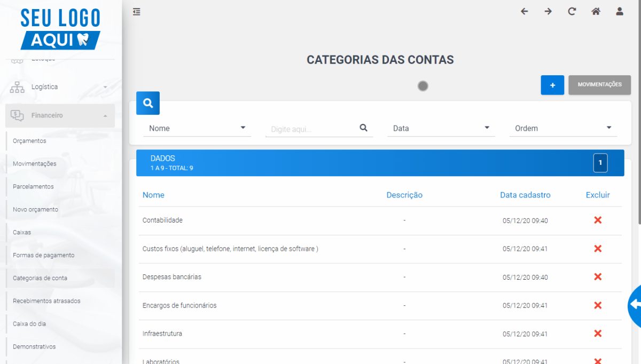
Task: Open Novo orçamento in the sidebar
Action: click(35, 210)
